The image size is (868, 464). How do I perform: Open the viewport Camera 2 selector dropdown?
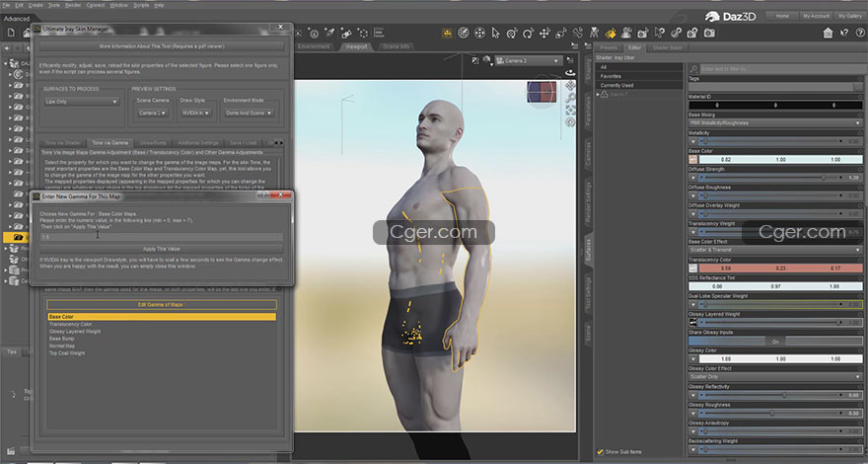528,60
